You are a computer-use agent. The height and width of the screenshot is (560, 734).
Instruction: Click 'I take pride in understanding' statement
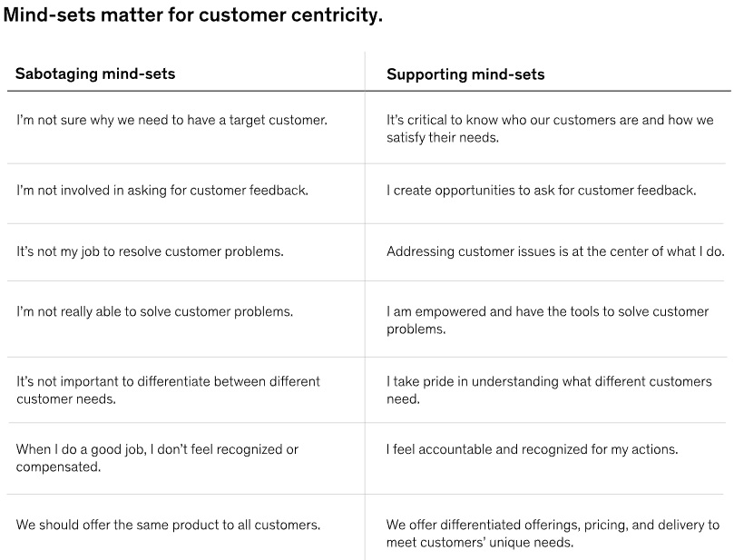pyautogui.click(x=549, y=390)
